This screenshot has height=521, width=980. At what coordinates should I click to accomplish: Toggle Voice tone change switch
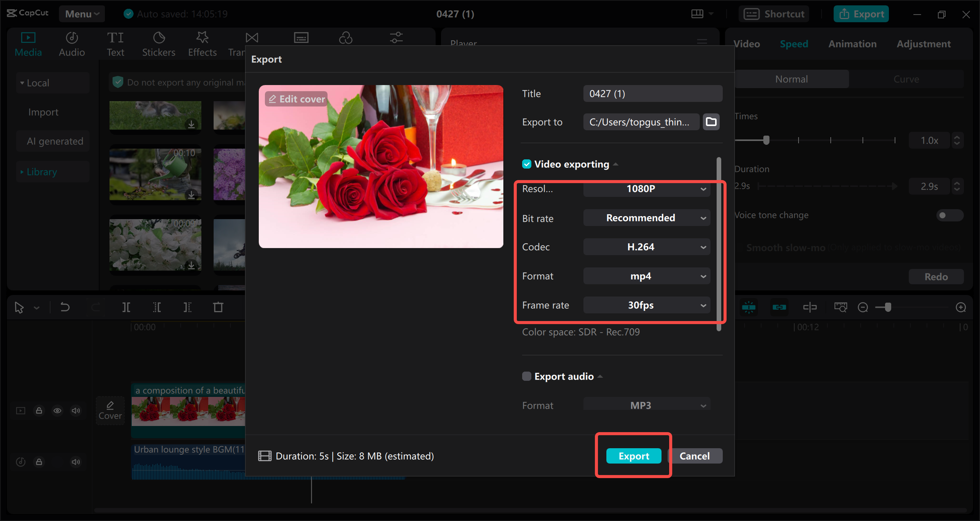[x=946, y=215]
